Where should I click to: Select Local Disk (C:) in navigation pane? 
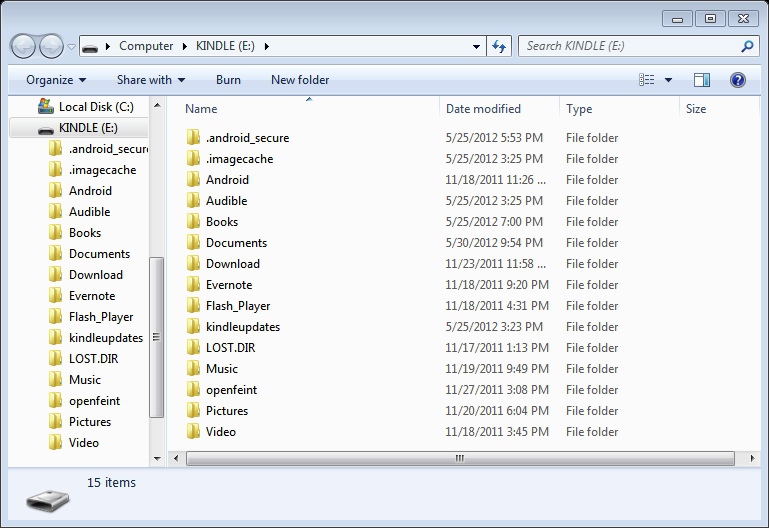(x=95, y=106)
